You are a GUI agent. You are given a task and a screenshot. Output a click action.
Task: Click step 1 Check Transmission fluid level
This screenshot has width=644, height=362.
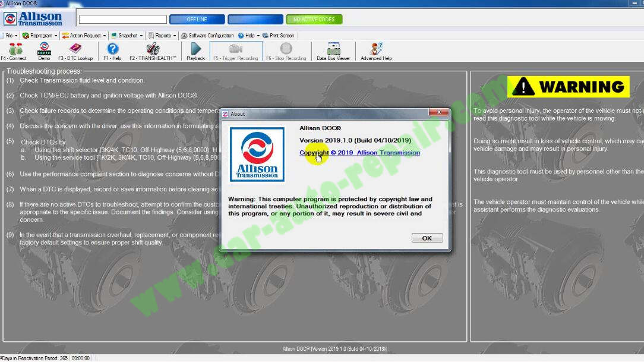82,80
